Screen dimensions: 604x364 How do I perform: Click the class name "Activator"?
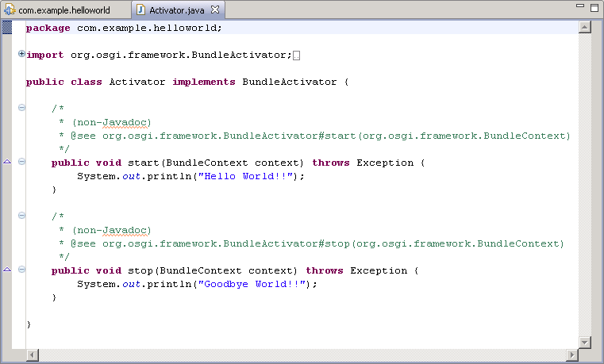point(137,82)
